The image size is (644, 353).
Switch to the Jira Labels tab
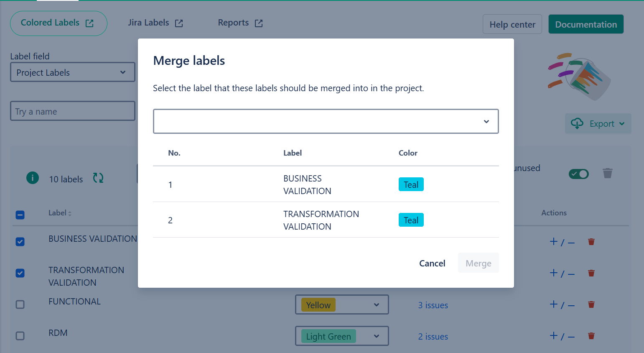point(155,23)
